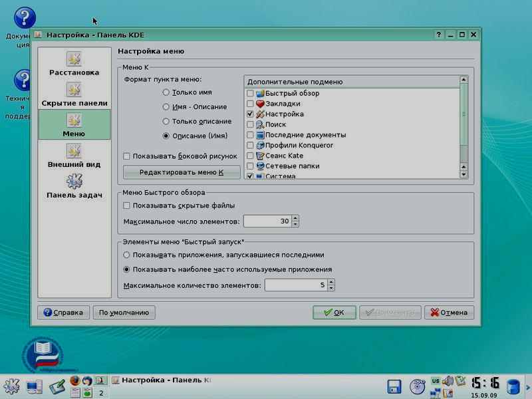Open the volume speaker tray icon
532x399 pixels.
448,381
